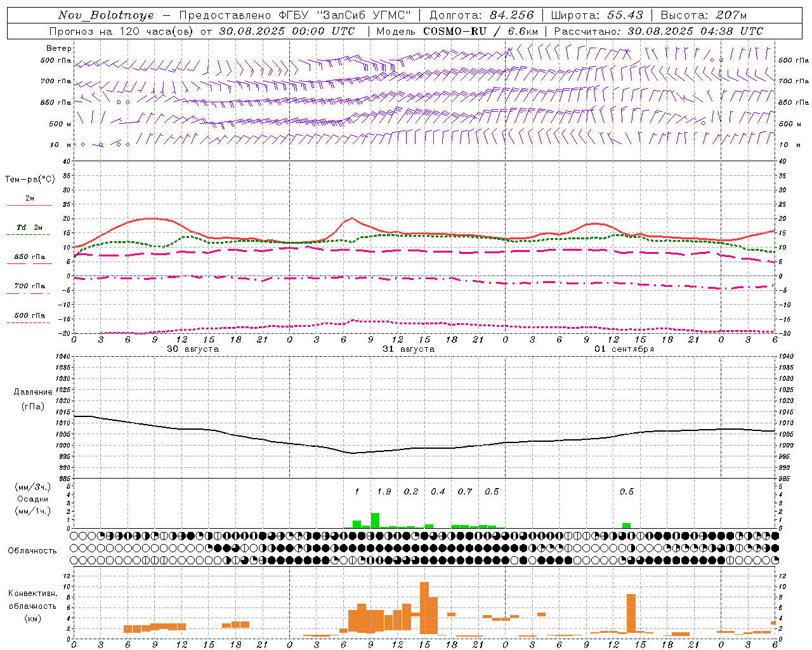
Task: Select the text Предоставлено ФГБУ "ЗапСиб УГМС"
Action: tap(295, 15)
